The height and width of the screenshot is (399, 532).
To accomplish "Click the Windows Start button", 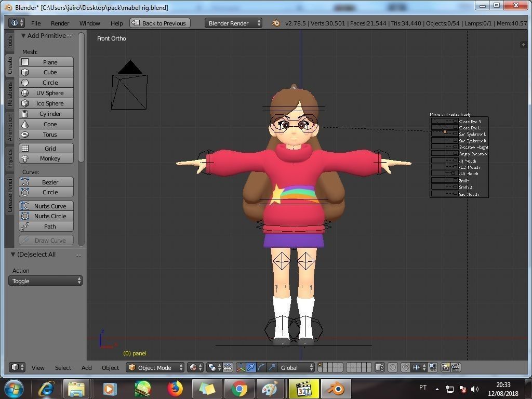I will click(14, 389).
